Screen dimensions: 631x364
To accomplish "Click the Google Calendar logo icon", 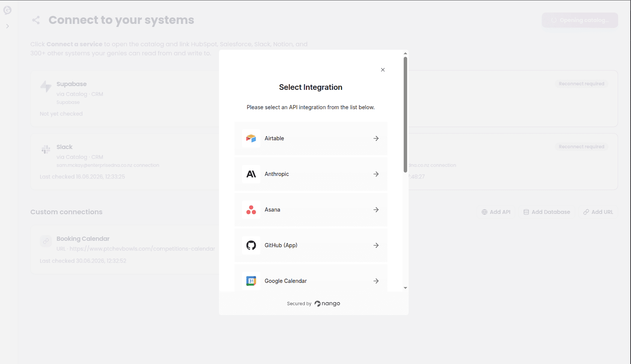I will pyautogui.click(x=251, y=281).
